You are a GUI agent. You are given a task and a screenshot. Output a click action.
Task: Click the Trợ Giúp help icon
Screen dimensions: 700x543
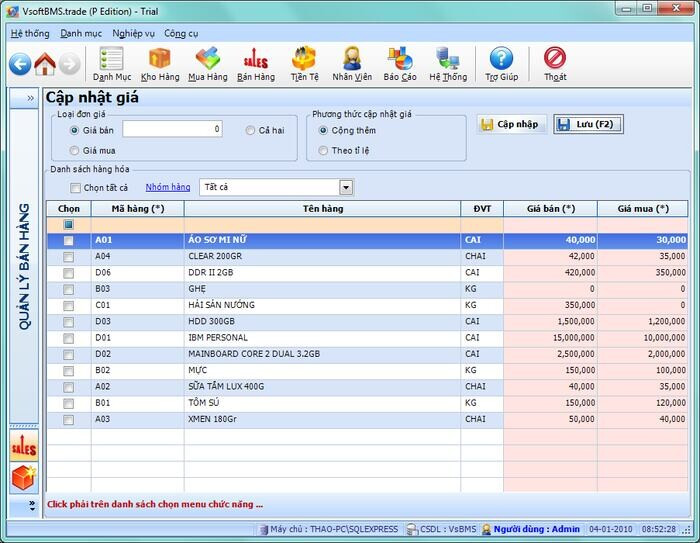[501, 64]
